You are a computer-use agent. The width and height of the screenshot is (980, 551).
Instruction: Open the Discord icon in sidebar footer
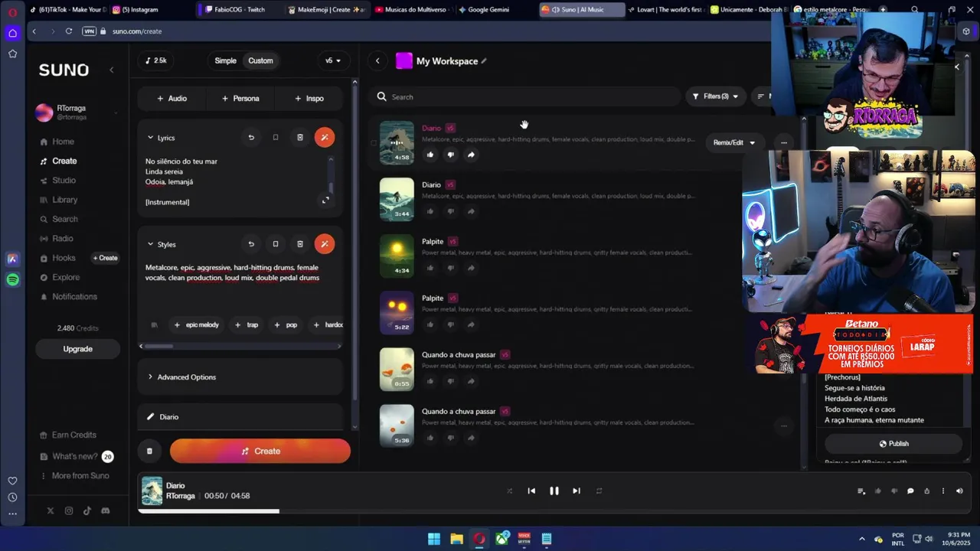(x=106, y=510)
